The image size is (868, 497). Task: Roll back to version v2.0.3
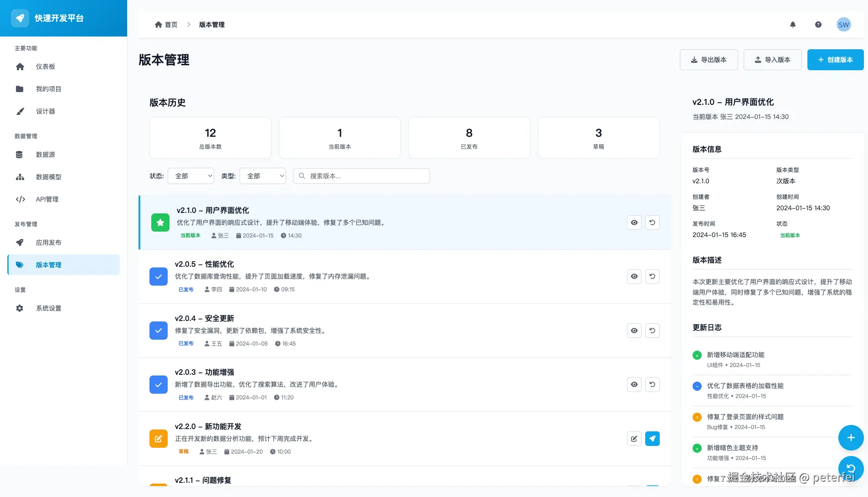tap(652, 384)
